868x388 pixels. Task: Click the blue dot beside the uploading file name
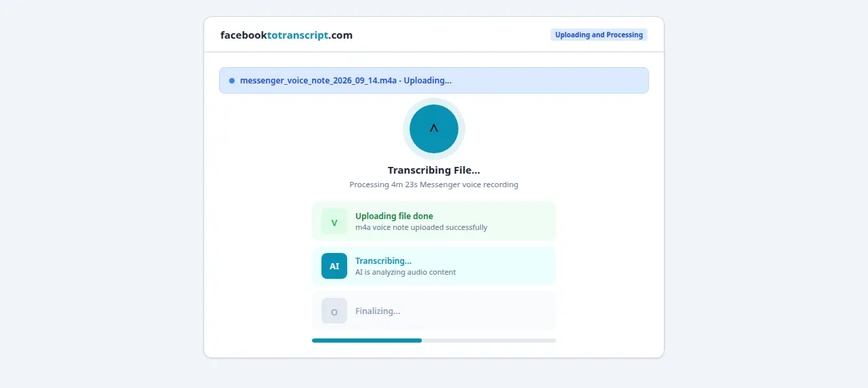[x=232, y=80]
